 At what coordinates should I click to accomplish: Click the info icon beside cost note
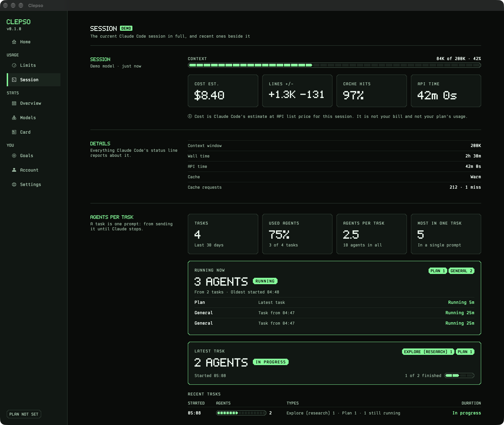click(x=190, y=116)
